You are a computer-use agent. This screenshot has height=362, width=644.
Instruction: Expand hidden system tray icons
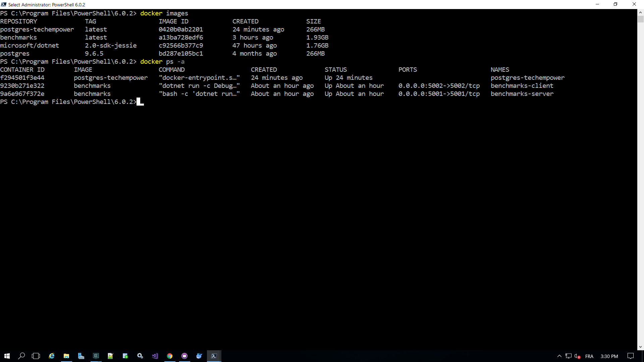tap(559, 356)
